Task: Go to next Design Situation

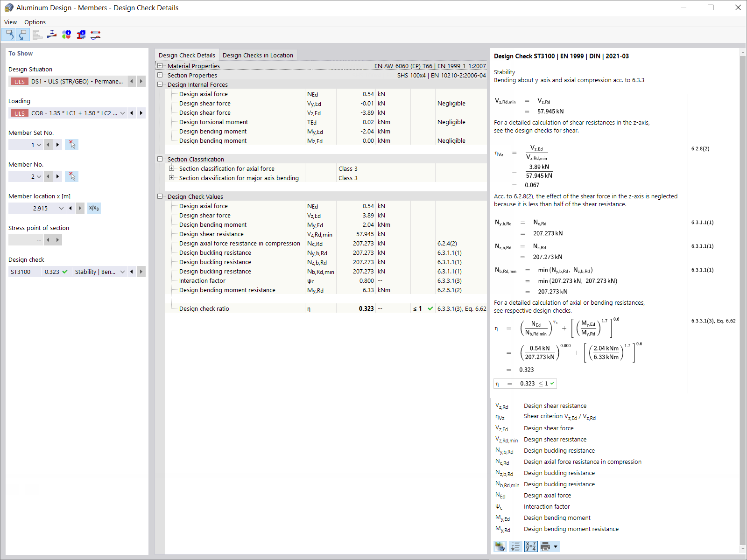Action: coord(141,81)
